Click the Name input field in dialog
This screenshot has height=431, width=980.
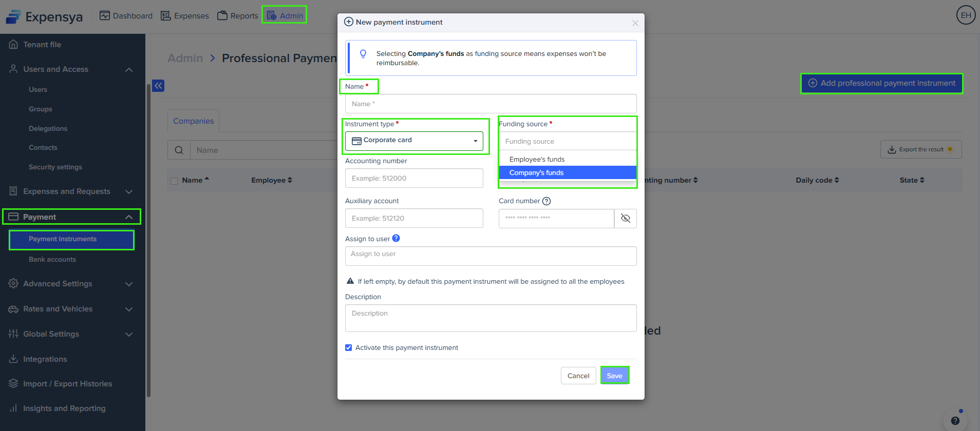click(x=491, y=104)
